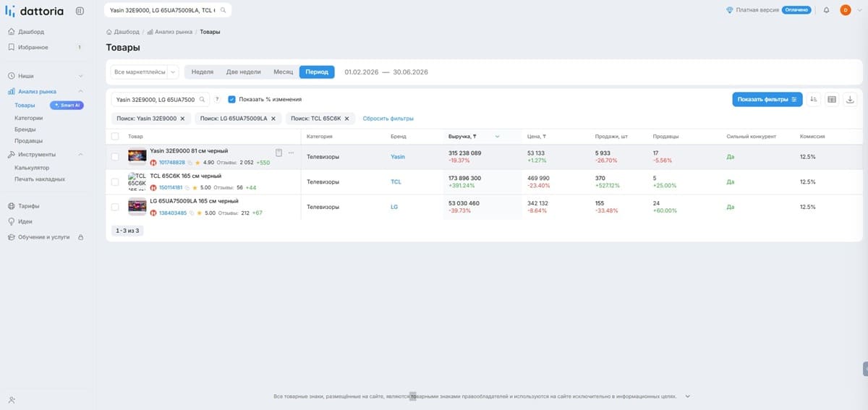Open the Yasin brand link
868x410 pixels.
pyautogui.click(x=398, y=157)
